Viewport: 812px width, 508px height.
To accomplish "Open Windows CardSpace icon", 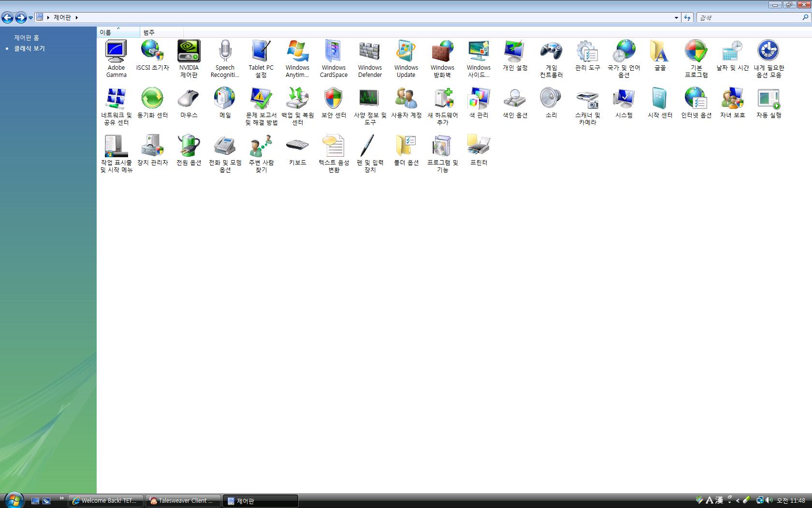I will coord(333,51).
